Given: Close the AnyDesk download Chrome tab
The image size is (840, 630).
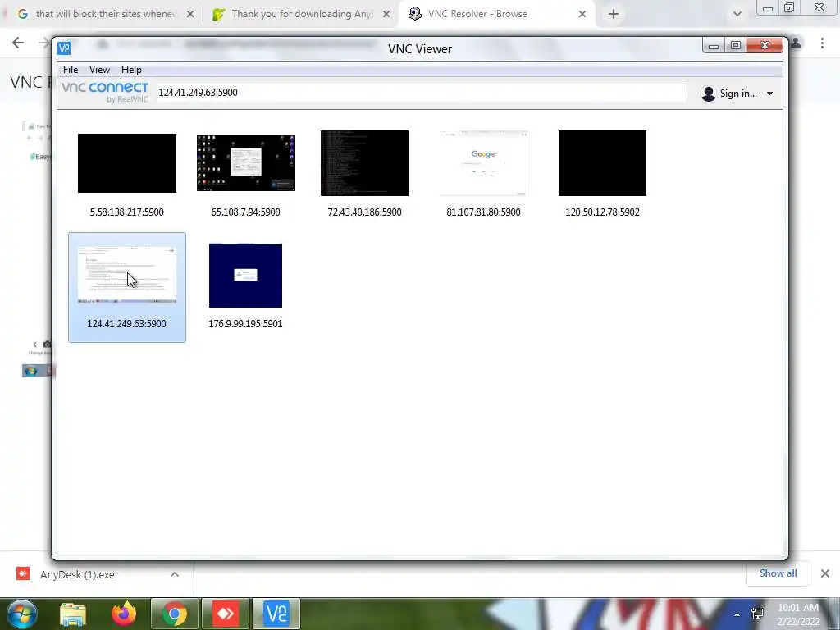Looking at the screenshot, I should click(386, 14).
